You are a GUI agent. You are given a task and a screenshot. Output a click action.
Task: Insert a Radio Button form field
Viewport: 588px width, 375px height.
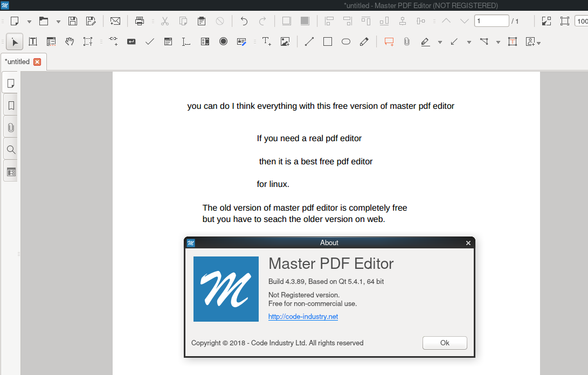pyautogui.click(x=224, y=41)
